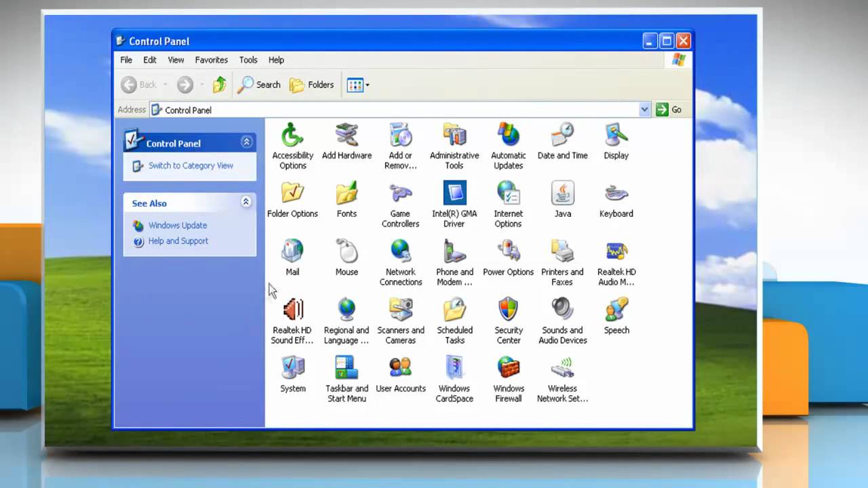Open Help and Support link

coord(178,241)
